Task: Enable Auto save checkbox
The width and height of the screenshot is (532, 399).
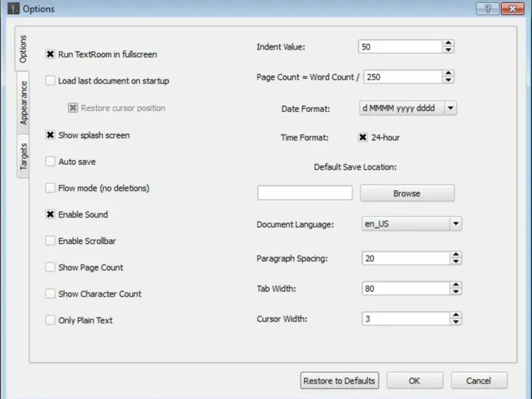Action: tap(51, 161)
